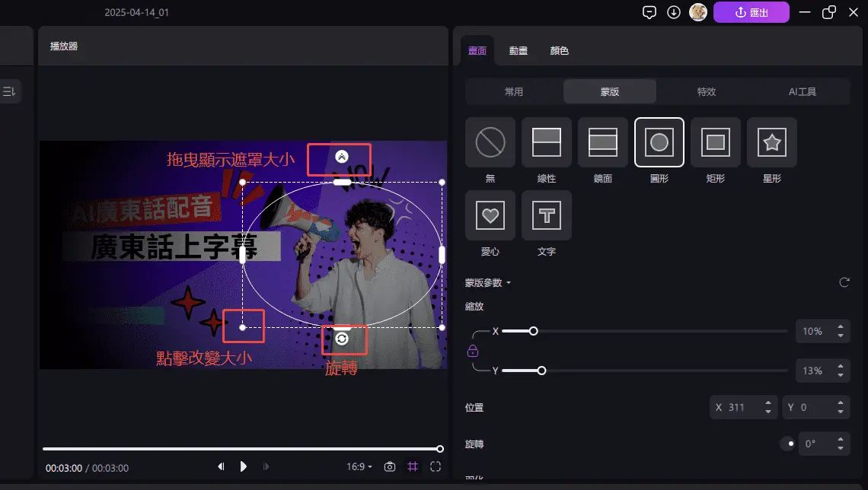Apply the 愛心 heart mask
Screen dimensions: 868x490
pos(490,215)
